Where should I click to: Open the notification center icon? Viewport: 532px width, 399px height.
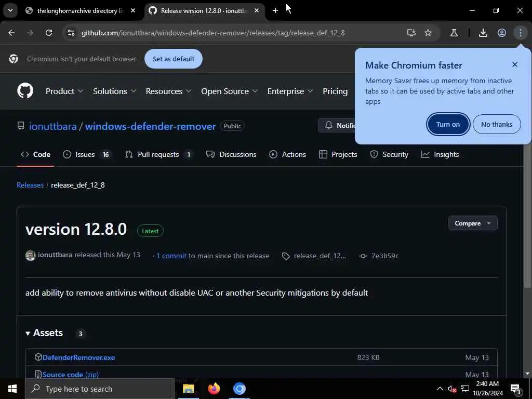click(516, 390)
